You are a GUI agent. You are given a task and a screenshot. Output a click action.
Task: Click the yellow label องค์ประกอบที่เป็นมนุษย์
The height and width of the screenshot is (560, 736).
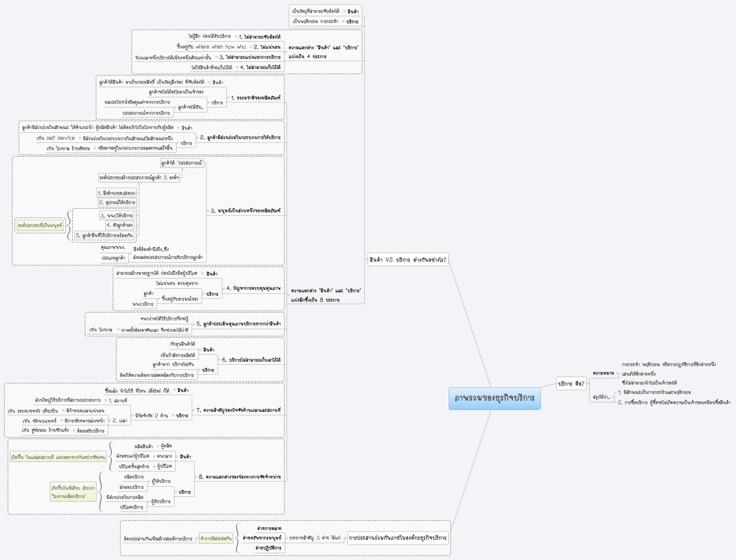tap(40, 225)
